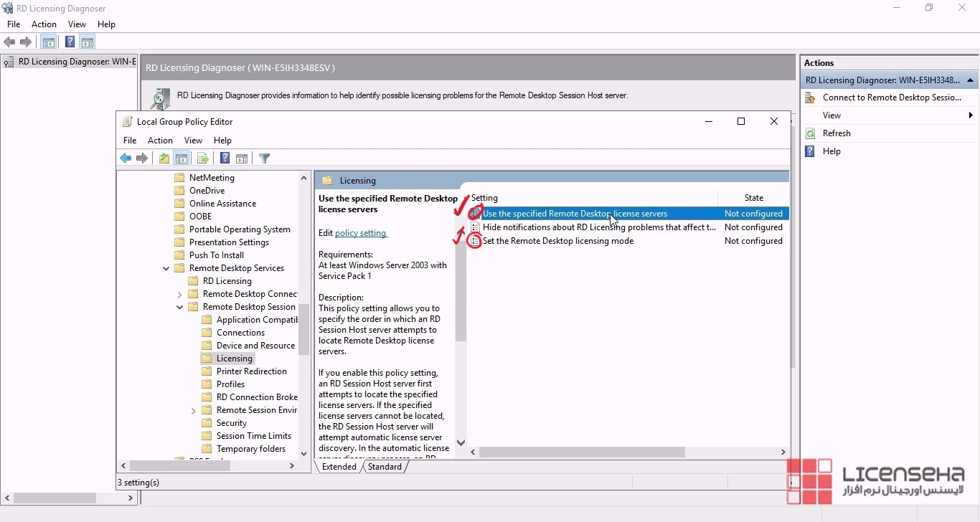Click the Filter Options funnel icon
This screenshot has height=522, width=980.
264,158
